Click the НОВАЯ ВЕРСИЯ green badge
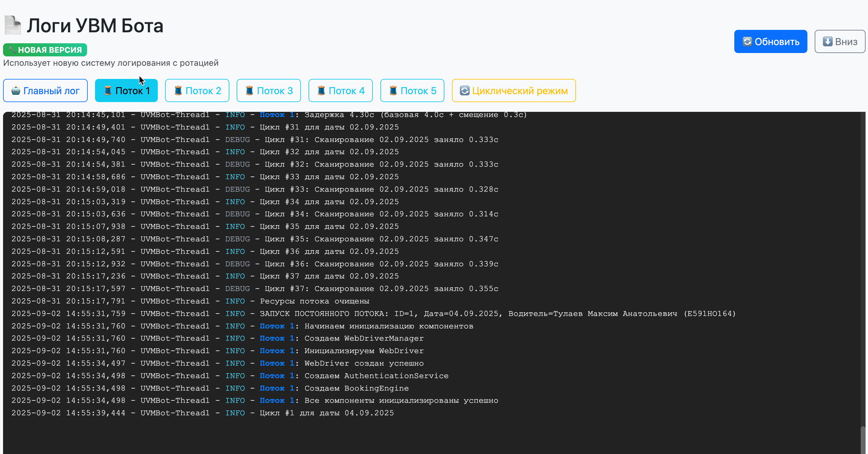This screenshot has height=454, width=868. tap(45, 50)
